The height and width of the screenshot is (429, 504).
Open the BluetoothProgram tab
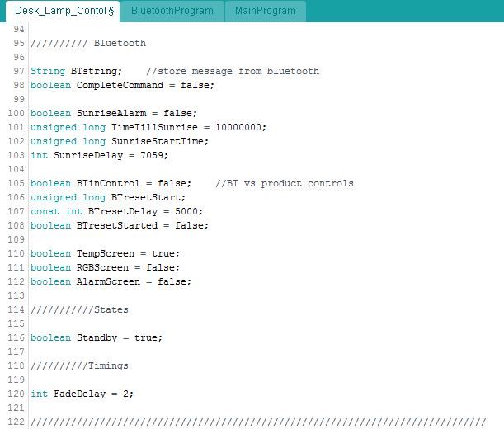(x=172, y=12)
